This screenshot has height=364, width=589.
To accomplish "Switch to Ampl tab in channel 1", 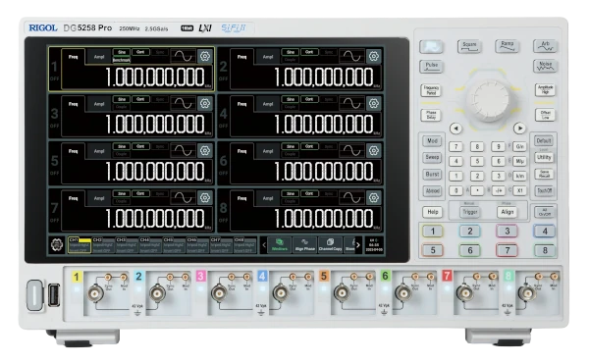I will (x=99, y=57).
